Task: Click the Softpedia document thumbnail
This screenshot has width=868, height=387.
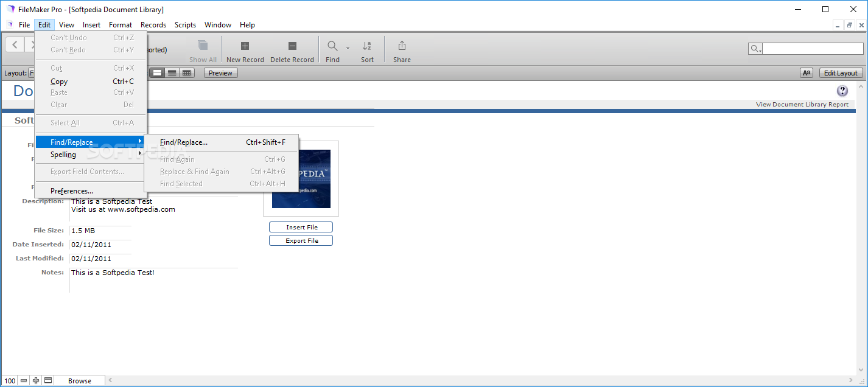Action: tap(301, 179)
